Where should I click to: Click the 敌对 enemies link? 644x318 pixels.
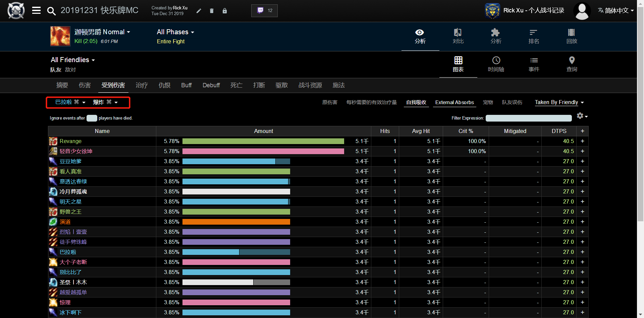(x=70, y=70)
